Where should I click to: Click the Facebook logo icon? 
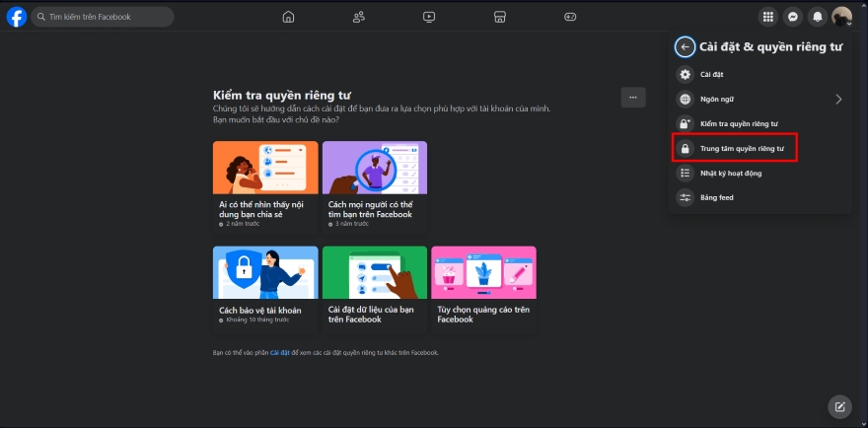(17, 17)
